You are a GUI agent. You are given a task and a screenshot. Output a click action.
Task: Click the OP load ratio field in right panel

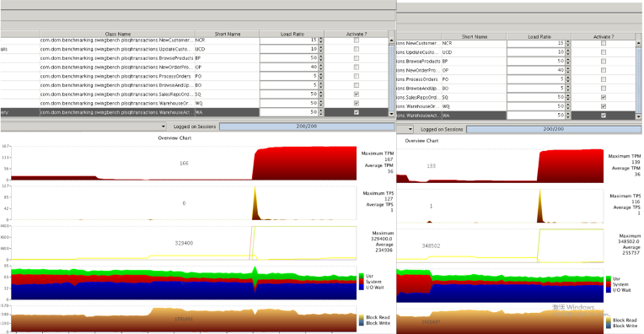coord(536,70)
